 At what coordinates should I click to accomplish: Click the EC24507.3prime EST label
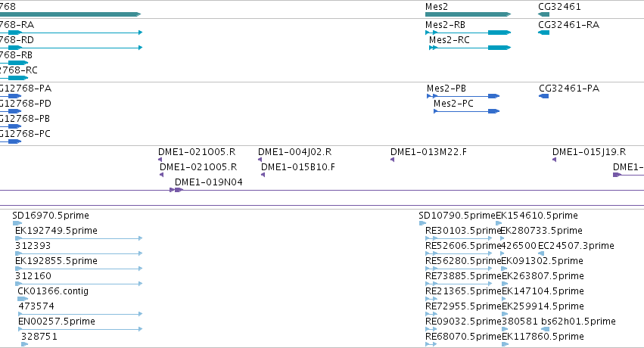[x=576, y=246]
